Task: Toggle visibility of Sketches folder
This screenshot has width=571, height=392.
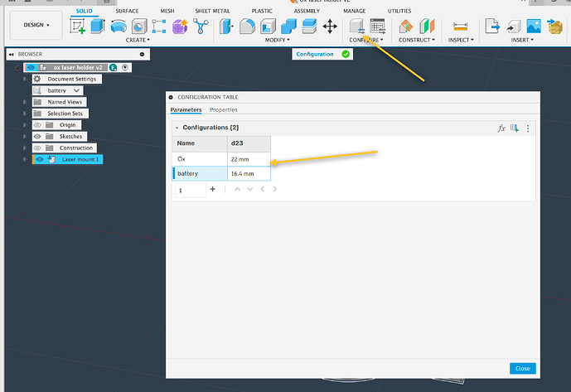Action: tap(37, 136)
